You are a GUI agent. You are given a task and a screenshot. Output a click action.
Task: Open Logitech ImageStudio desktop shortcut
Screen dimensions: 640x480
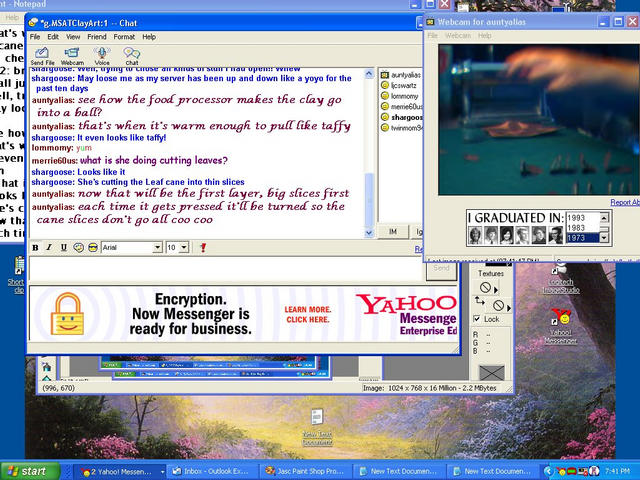click(x=561, y=279)
